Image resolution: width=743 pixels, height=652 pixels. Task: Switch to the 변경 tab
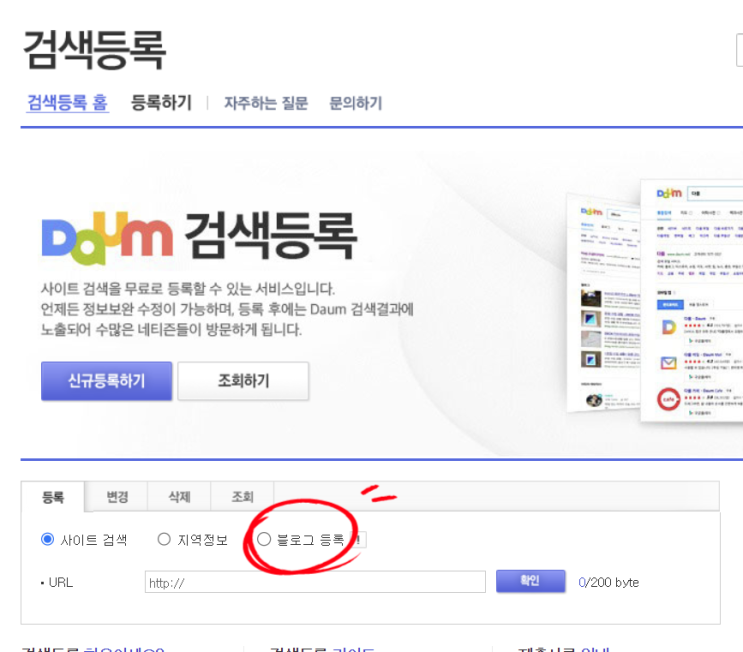pos(117,497)
